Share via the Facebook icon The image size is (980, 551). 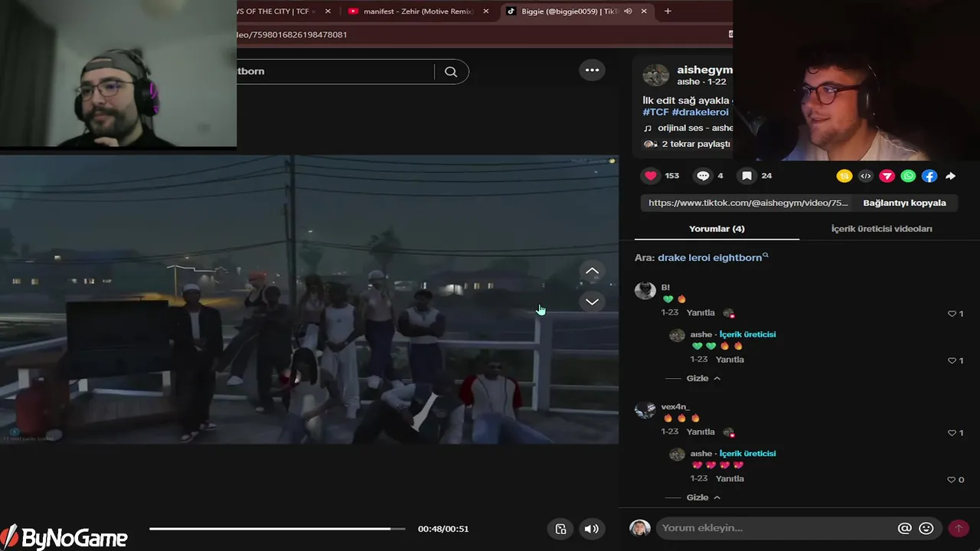click(929, 176)
